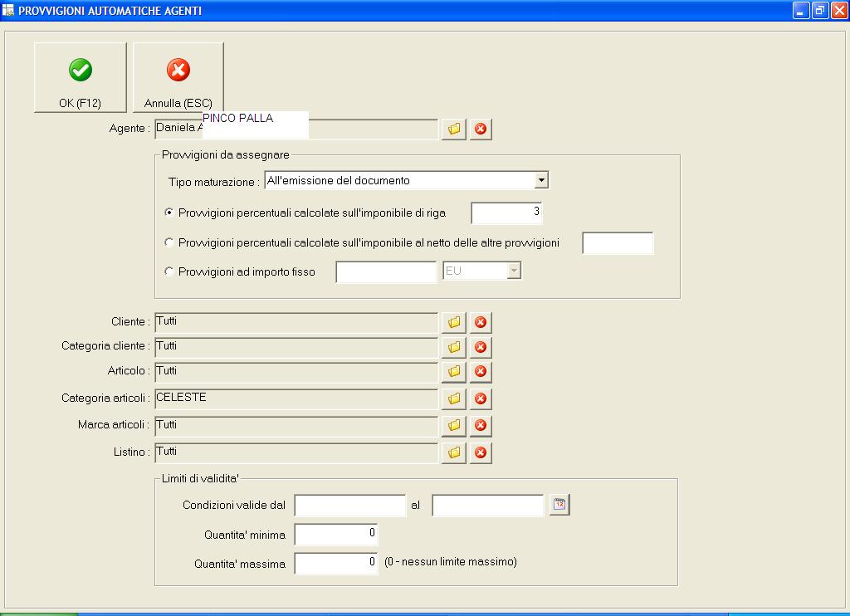This screenshot has height=616, width=850.
Task: Open folder lookup for Categoria articoli
Action: [x=454, y=398]
